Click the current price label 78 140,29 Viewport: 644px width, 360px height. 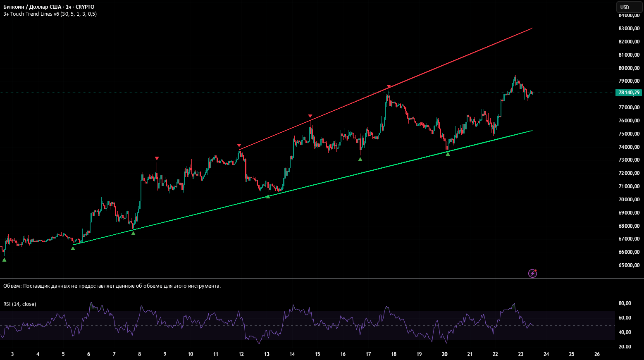[629, 93]
